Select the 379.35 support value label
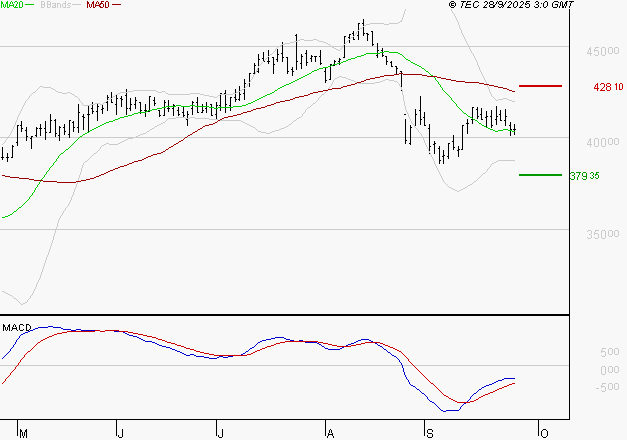The width and height of the screenshot is (627, 440). click(584, 176)
